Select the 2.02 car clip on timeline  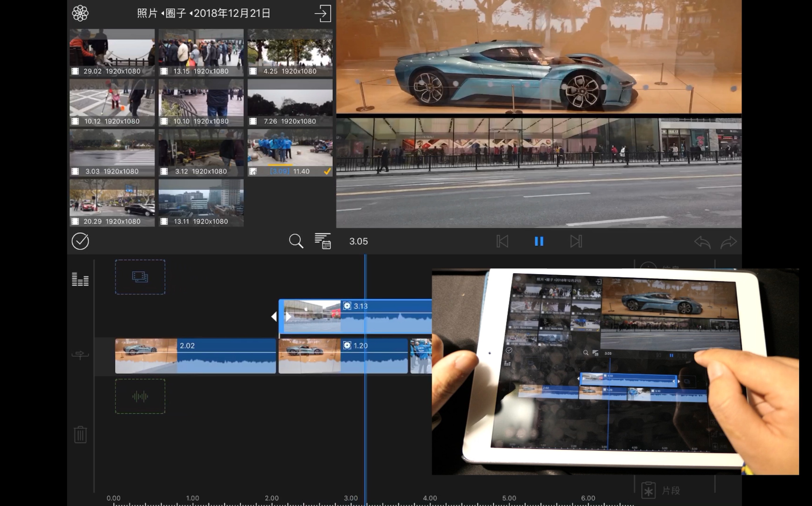click(195, 356)
